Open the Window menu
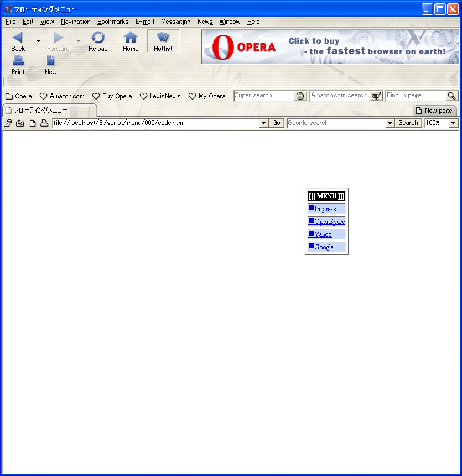This screenshot has width=462, height=476. coord(230,22)
